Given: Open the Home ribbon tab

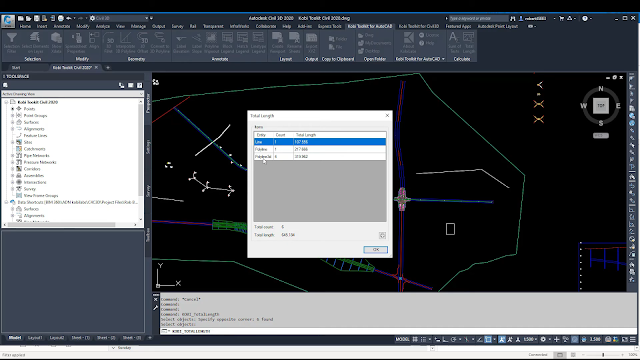Looking at the screenshot, I should [x=25, y=26].
